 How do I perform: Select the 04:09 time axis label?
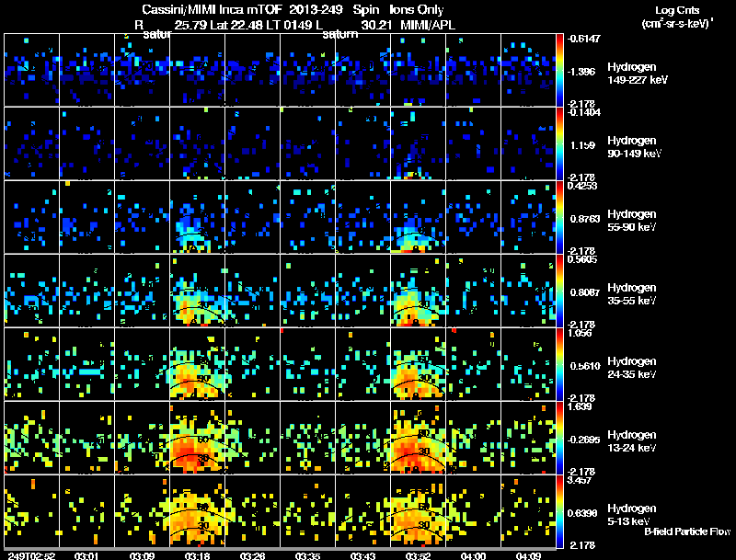pos(528,556)
